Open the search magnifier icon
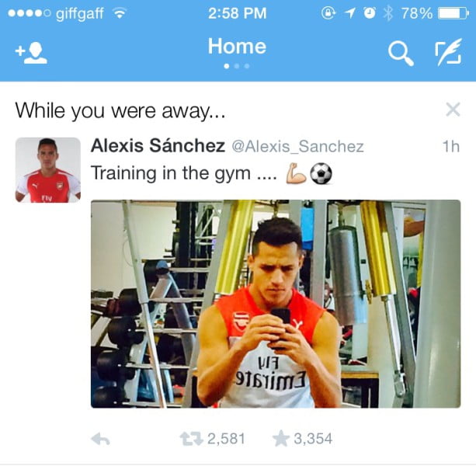 point(401,54)
